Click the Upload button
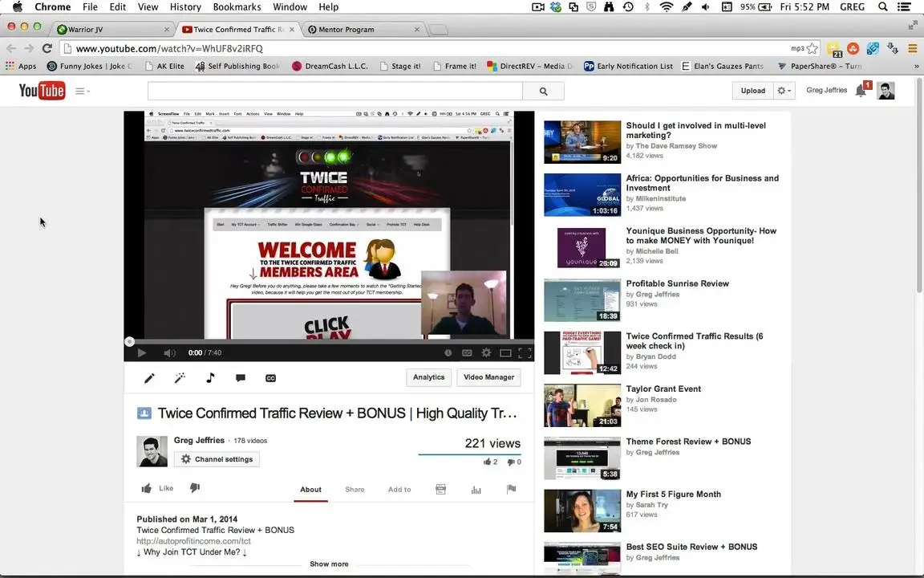Screen dimensions: 924x578 tap(752, 91)
